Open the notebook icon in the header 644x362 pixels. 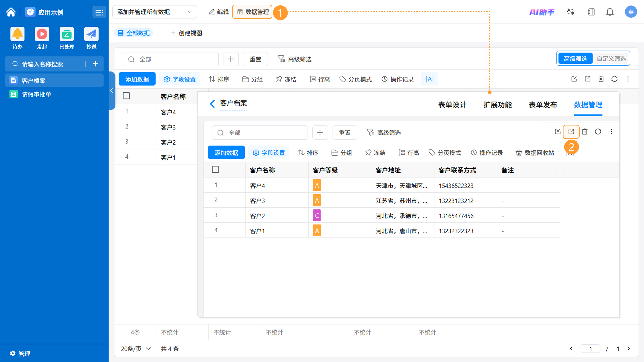click(x=591, y=12)
